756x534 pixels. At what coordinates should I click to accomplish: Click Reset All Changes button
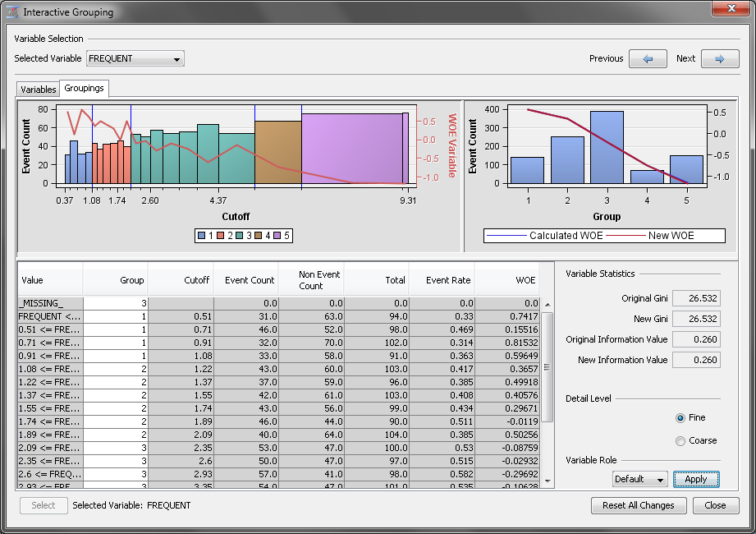point(638,505)
